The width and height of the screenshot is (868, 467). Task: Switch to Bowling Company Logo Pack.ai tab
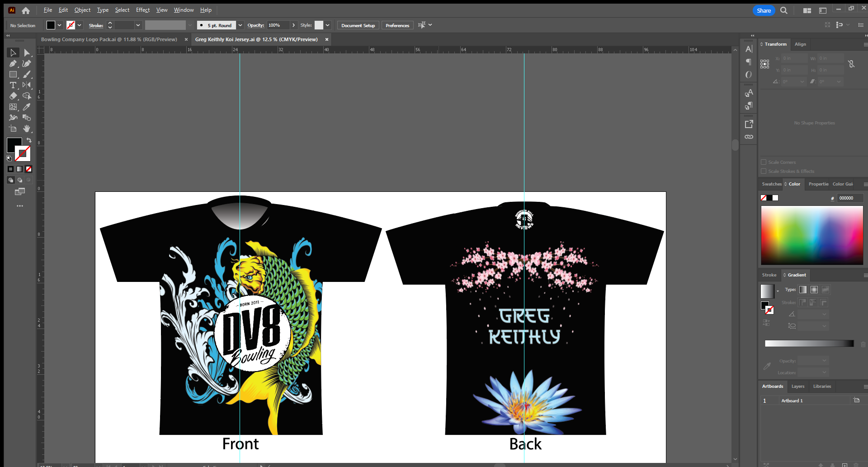click(109, 39)
